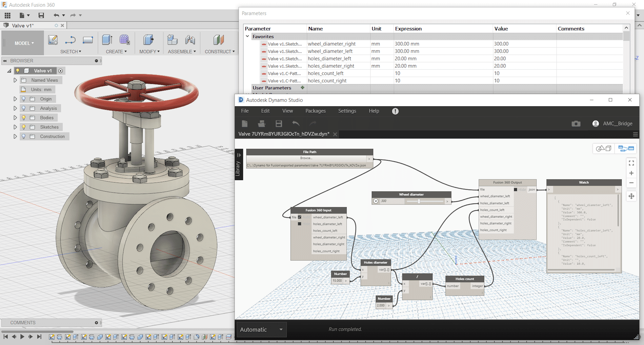This screenshot has width=644, height=345.
Task: Switch Dynamo to graph view navigation
Action: 626,148
